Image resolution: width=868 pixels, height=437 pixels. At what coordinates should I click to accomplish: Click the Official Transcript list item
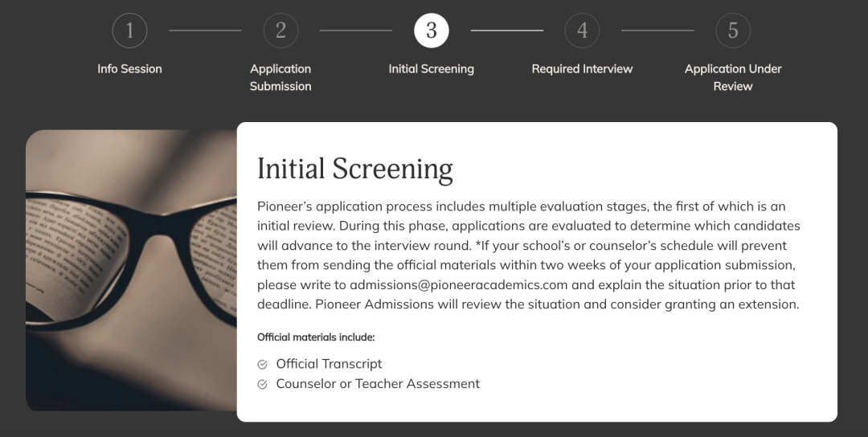[329, 364]
